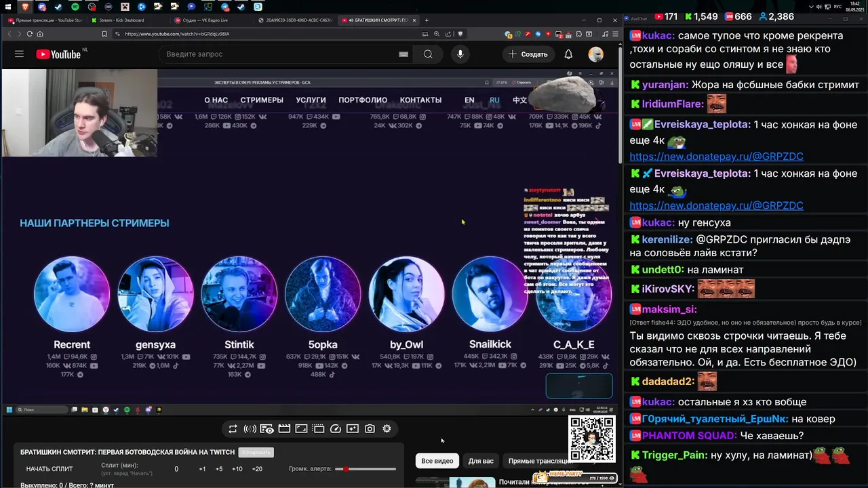Open the Windows Start button on the top taskbar
Screen dimensions: 868x488
pyautogui.click(x=9, y=7)
